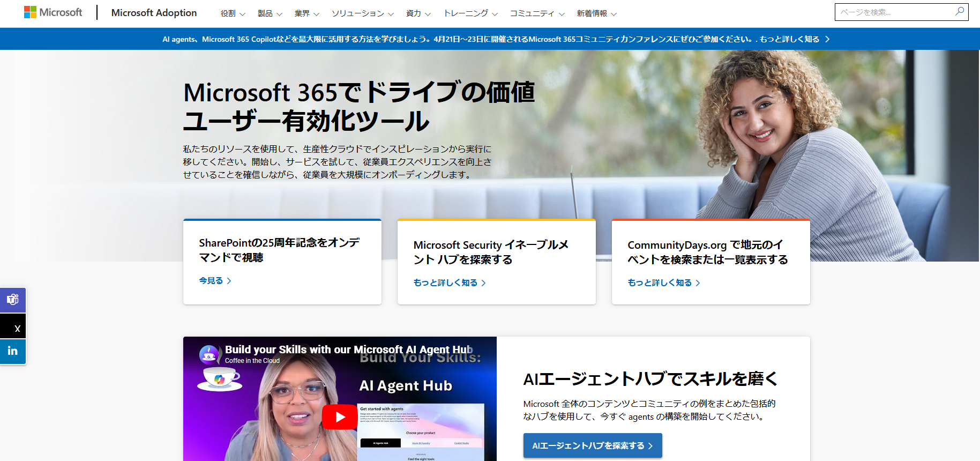Click the search magnifier icon
The width and height of the screenshot is (980, 461).
[x=959, y=11]
